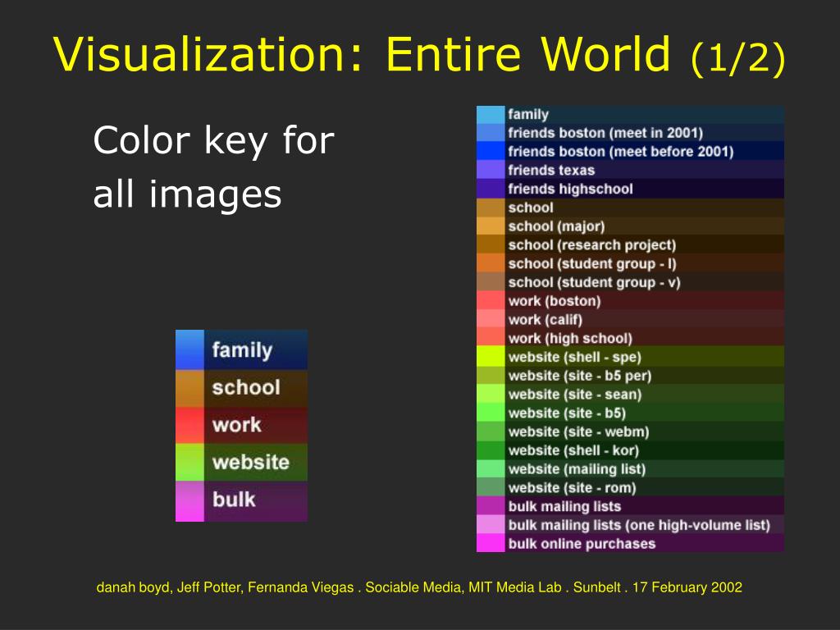Image resolution: width=840 pixels, height=630 pixels.
Task: Click the 'website (mailing list)' label
Action: pos(577,469)
